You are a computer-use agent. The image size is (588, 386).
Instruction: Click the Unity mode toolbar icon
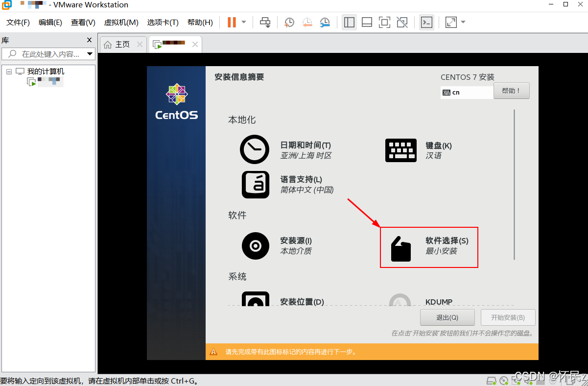coord(402,22)
